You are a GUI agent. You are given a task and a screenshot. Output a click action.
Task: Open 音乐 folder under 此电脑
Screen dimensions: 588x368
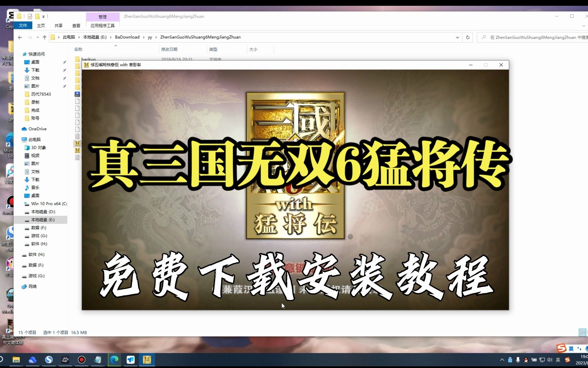[x=35, y=188]
